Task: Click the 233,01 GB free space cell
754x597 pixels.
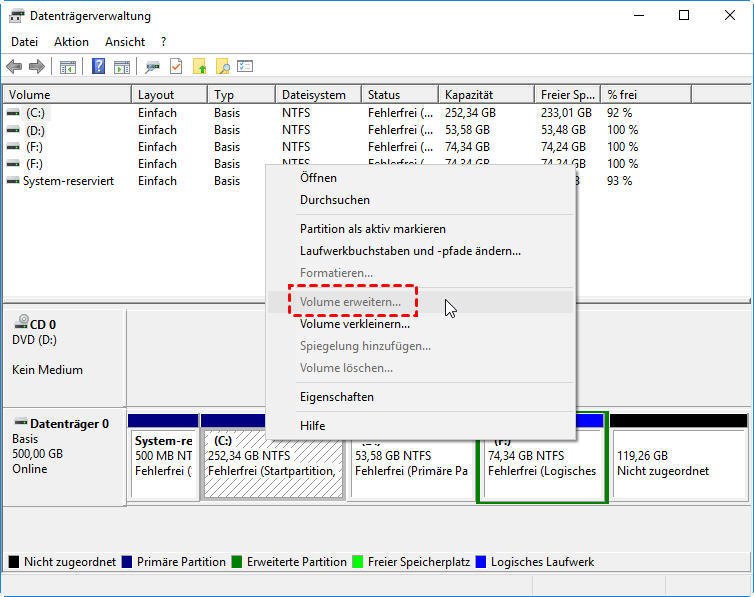Action: pos(566,113)
